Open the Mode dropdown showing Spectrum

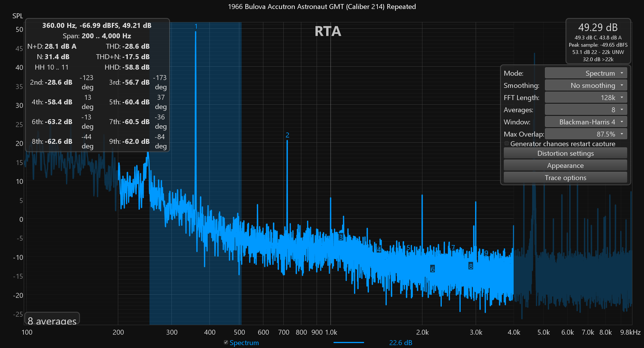[x=586, y=73]
